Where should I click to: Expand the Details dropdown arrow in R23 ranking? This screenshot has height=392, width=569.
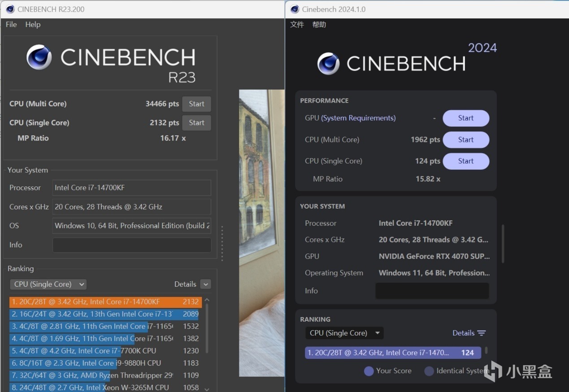point(205,284)
